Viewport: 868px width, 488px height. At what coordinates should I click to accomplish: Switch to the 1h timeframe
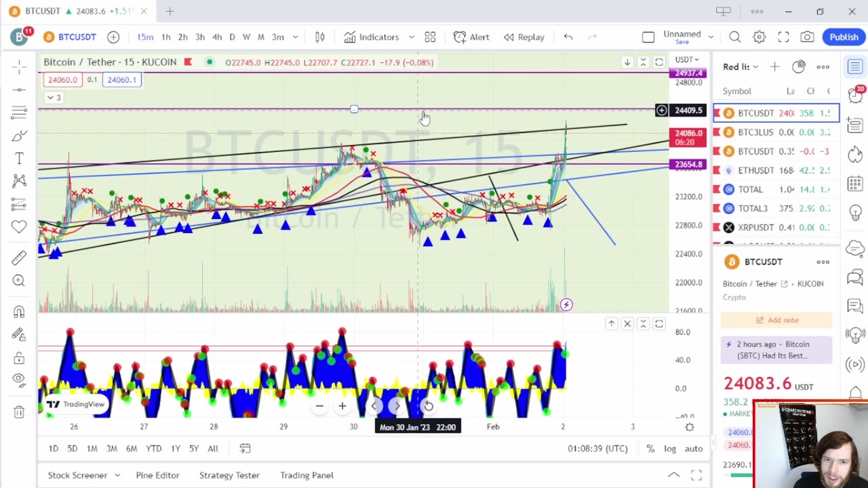point(165,37)
